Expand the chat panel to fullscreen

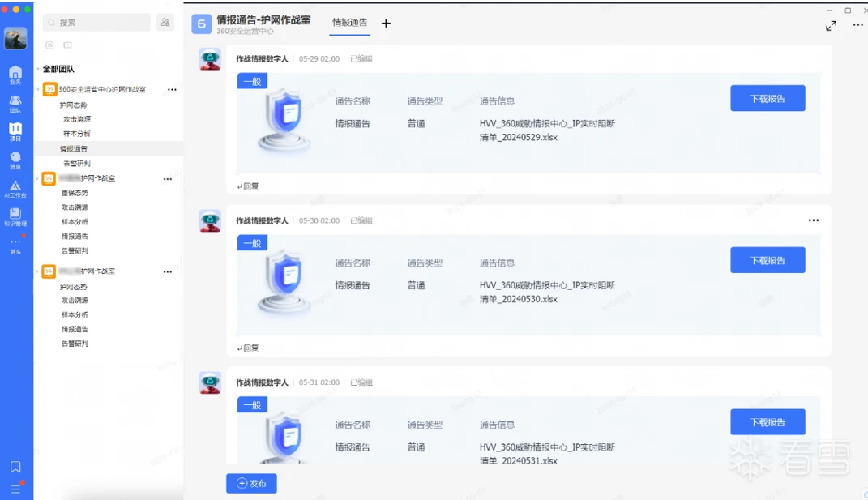click(x=831, y=25)
